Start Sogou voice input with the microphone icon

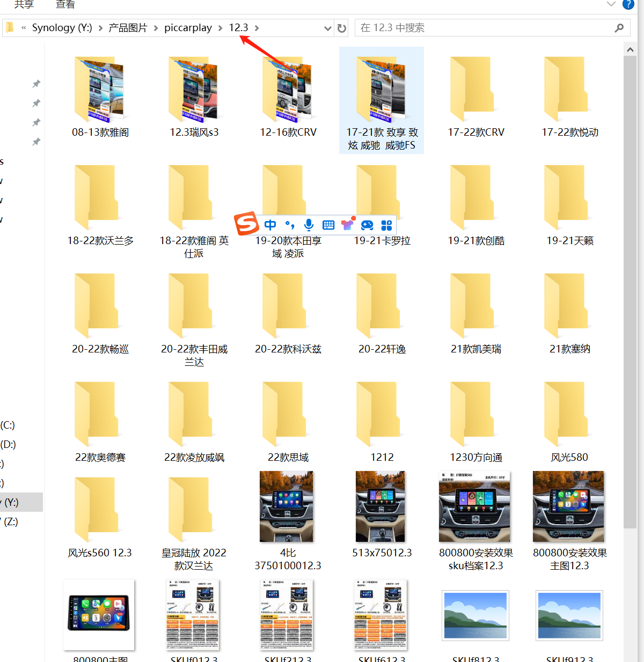coord(309,225)
